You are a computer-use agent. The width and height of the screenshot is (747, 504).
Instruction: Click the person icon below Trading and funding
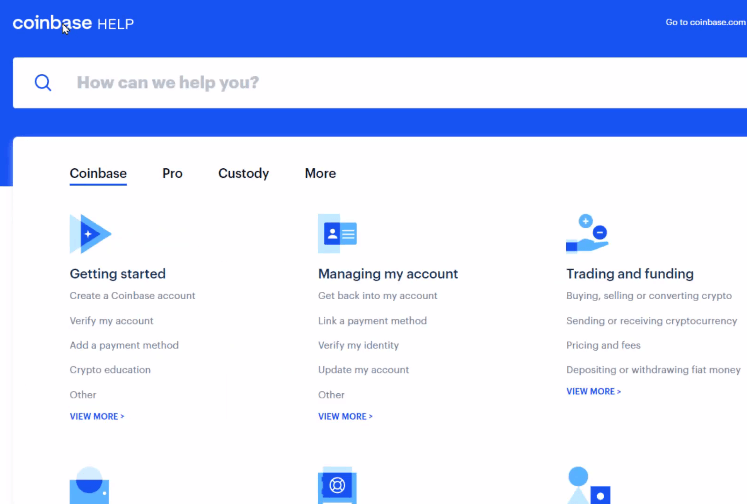[589, 485]
